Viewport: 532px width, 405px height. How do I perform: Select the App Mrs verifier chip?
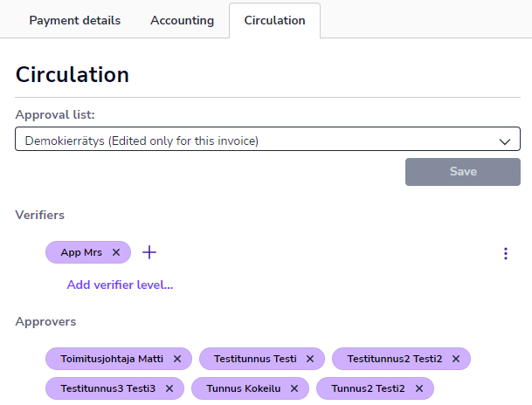(x=81, y=252)
